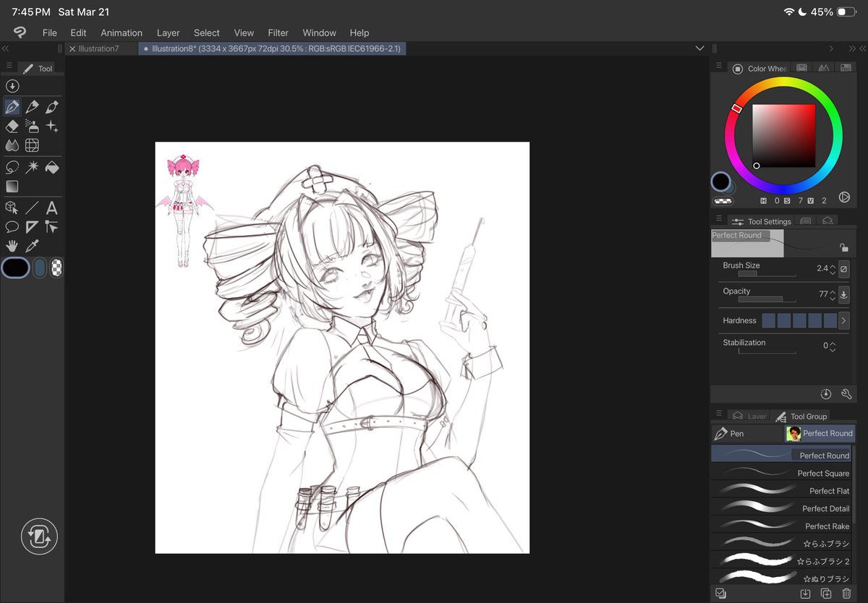Click the download arrow icon above Pen tool
Image resolution: width=868 pixels, height=603 pixels.
point(12,86)
